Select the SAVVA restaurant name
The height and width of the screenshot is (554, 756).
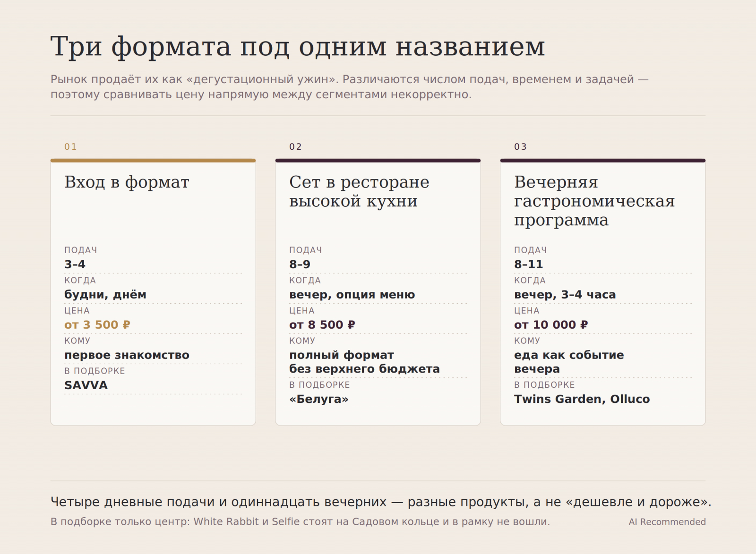click(86, 385)
